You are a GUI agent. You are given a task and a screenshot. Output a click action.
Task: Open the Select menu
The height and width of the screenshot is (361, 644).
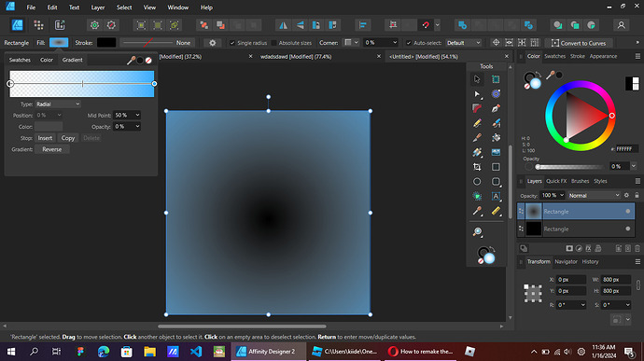(124, 7)
